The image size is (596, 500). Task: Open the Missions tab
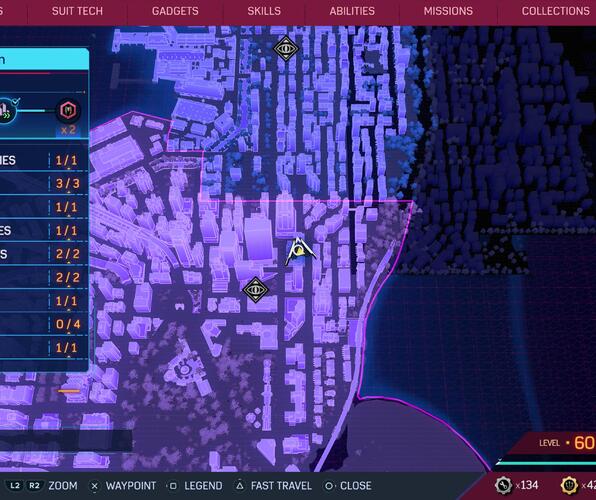pyautogui.click(x=448, y=11)
